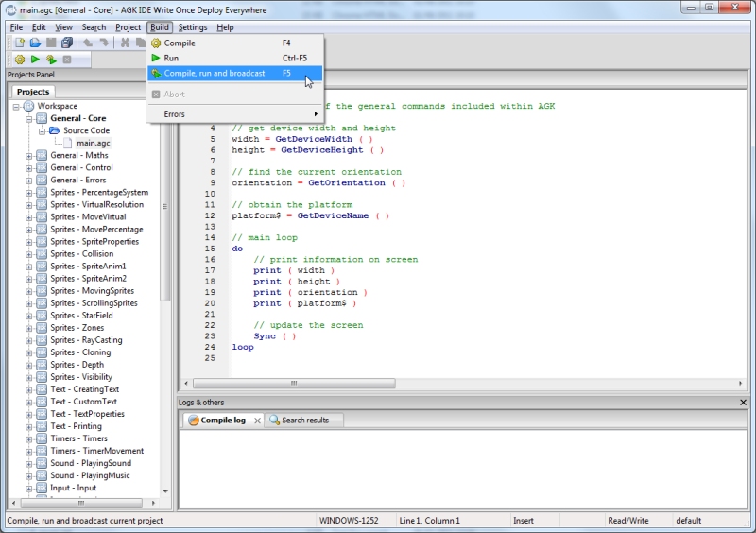Expand the Sprites - PercentageSystem project
756x533 pixels.
(x=29, y=193)
